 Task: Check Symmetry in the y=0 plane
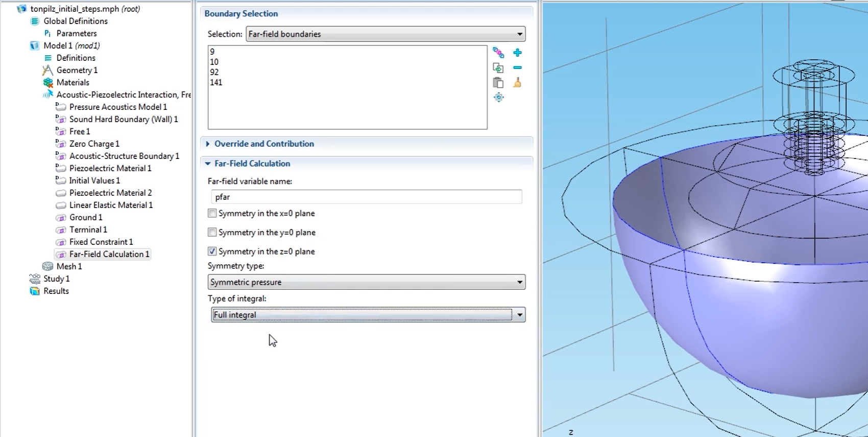pos(212,233)
